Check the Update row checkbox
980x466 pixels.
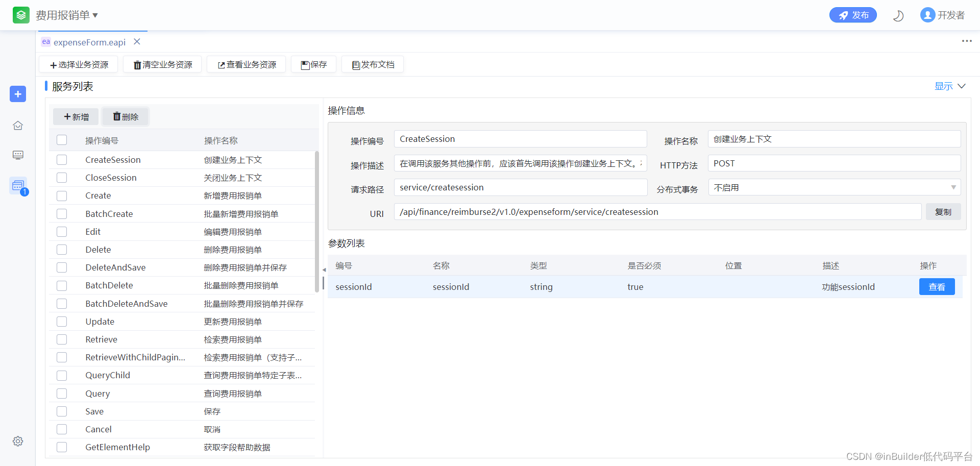pos(62,322)
